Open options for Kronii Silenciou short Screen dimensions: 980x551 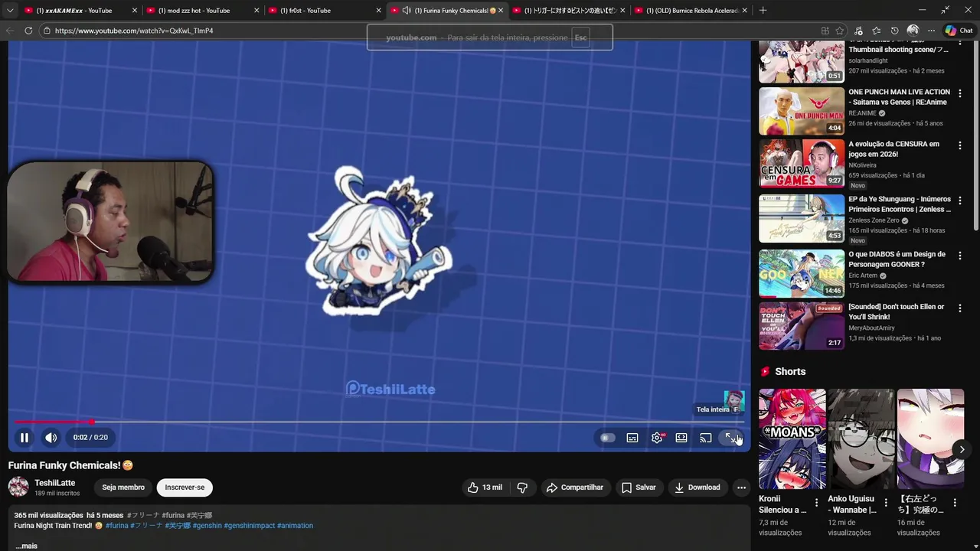816,503
